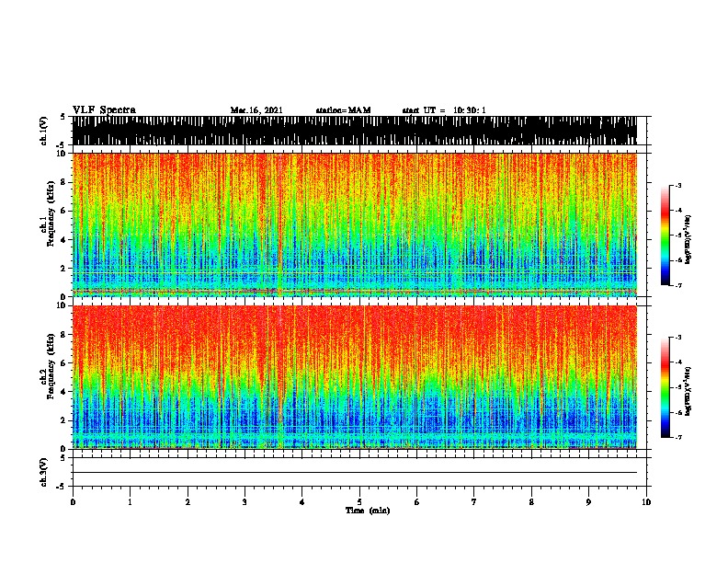Click the ch.2 colorbar log(PSD) unit label
Screen dimensions: 728x563
[688, 392]
